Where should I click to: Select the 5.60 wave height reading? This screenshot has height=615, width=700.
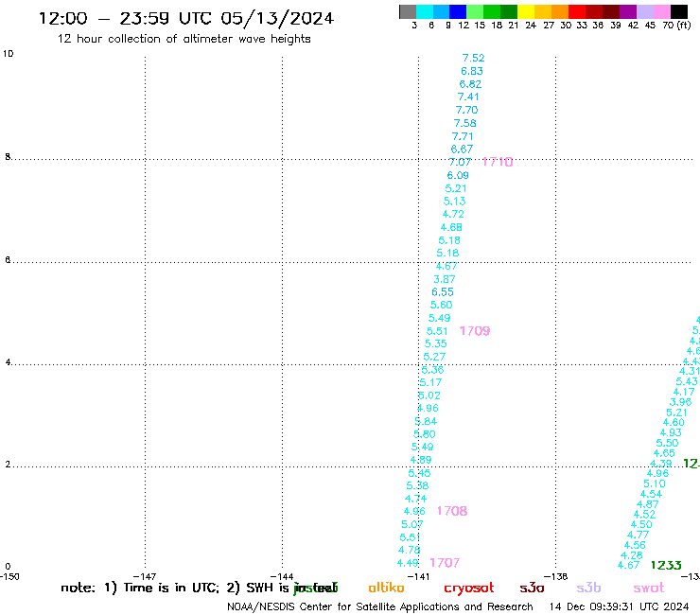(441, 305)
